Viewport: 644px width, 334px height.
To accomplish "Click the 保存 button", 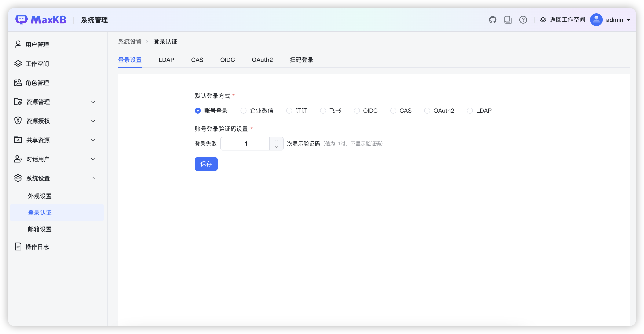I will [206, 164].
